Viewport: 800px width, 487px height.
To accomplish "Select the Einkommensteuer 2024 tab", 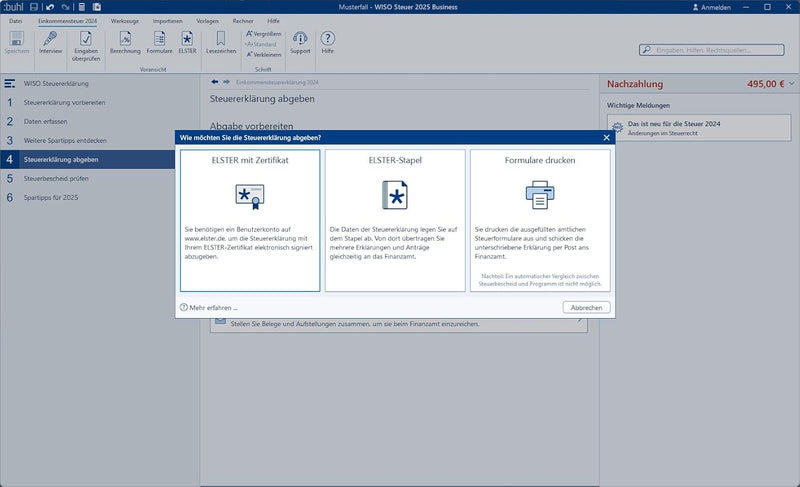I will click(x=67, y=21).
